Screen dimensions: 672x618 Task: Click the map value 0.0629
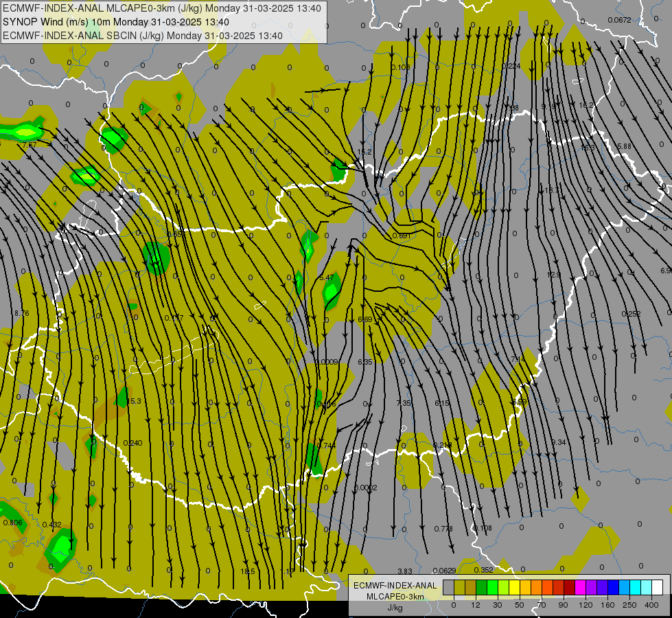pos(444,571)
